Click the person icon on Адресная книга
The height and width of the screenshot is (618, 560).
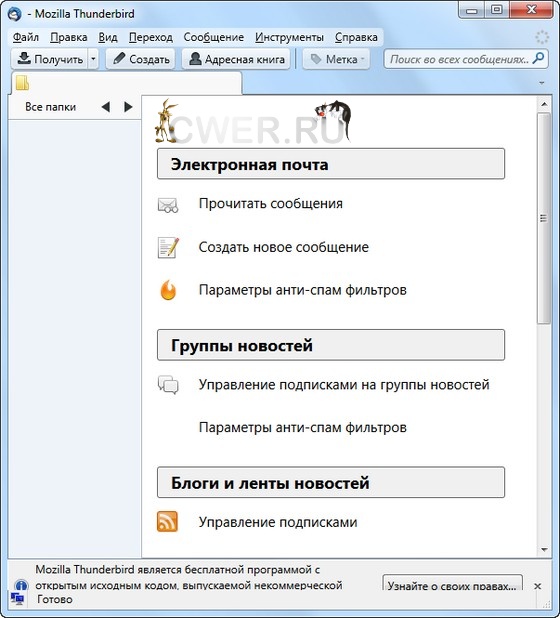pyautogui.click(x=195, y=59)
